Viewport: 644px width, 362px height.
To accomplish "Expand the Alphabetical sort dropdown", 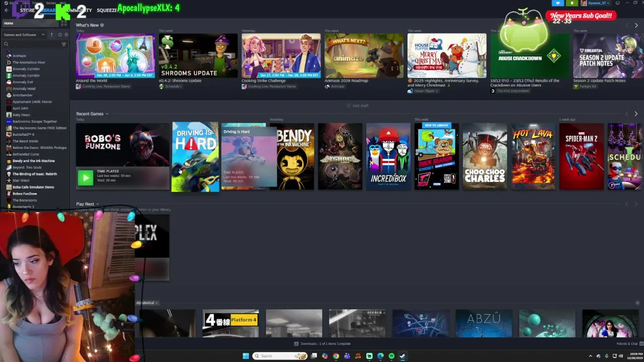I will (147, 303).
